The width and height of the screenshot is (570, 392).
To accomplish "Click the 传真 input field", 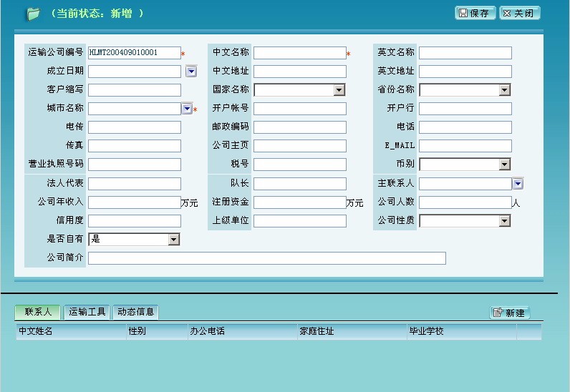I will coord(135,146).
